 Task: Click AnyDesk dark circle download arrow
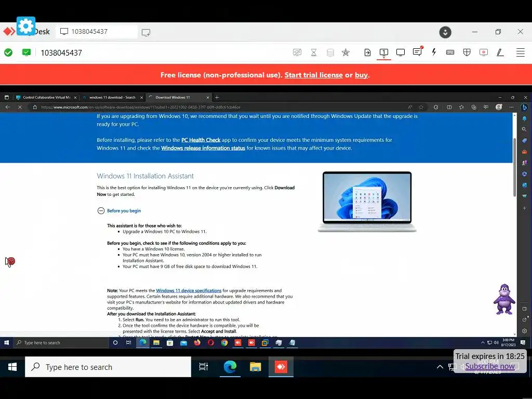[x=445, y=32]
